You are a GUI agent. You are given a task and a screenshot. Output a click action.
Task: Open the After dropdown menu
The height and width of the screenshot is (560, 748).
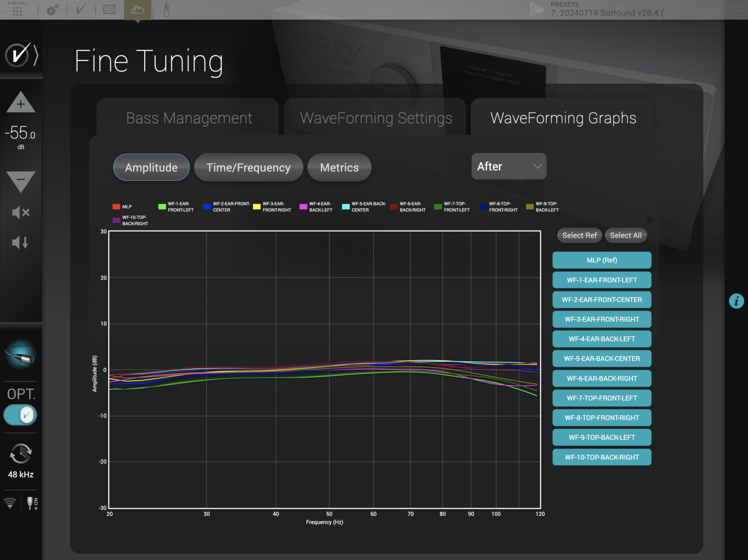point(509,166)
